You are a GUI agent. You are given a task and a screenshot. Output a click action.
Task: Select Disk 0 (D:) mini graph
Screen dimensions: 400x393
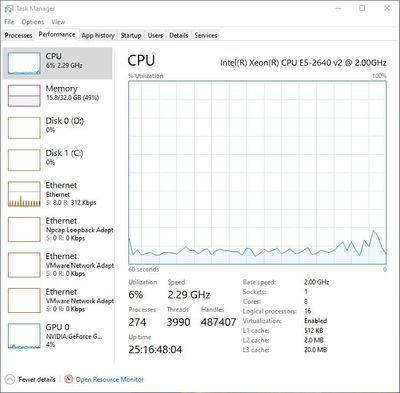tap(24, 128)
